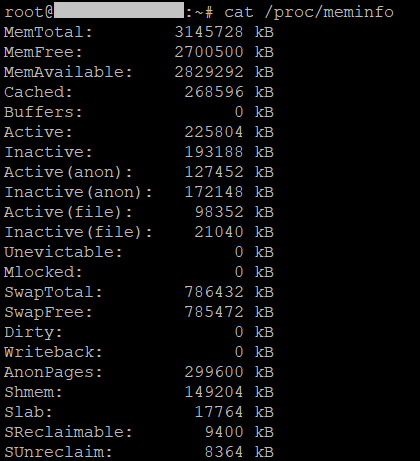Image resolution: width=420 pixels, height=461 pixels.
Task: Click the Active(anon) label
Action: pos(68,172)
